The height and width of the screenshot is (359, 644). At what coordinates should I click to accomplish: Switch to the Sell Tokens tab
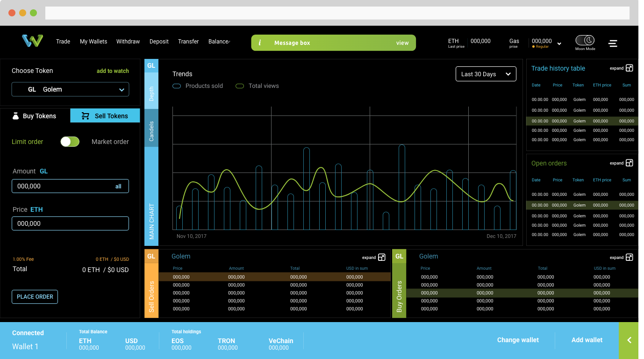point(105,116)
